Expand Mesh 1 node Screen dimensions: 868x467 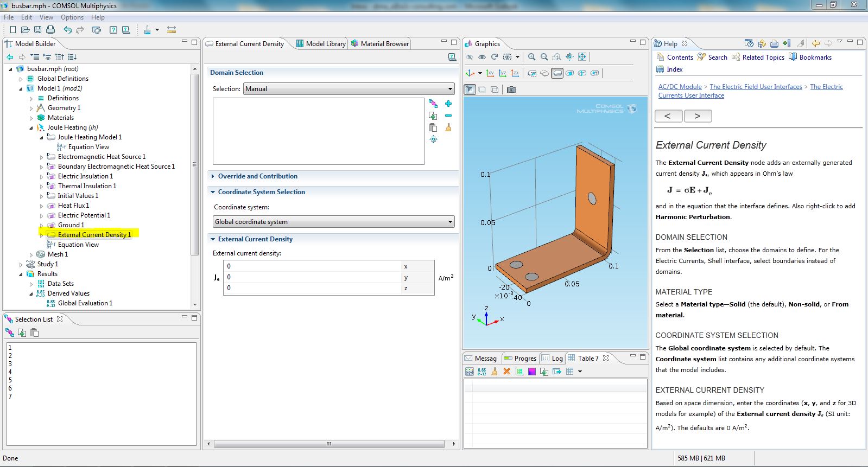31,254
